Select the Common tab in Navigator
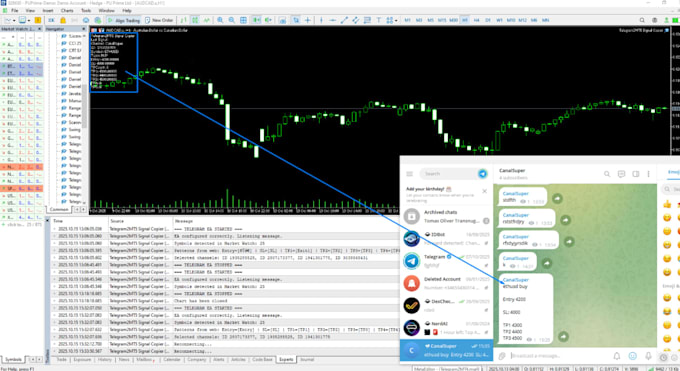Screen dimensions: 680x371 coord(59,210)
